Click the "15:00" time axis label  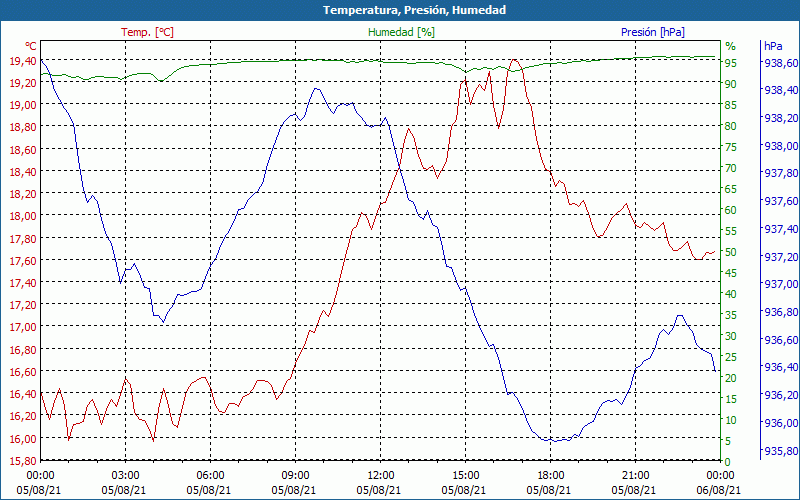click(465, 476)
